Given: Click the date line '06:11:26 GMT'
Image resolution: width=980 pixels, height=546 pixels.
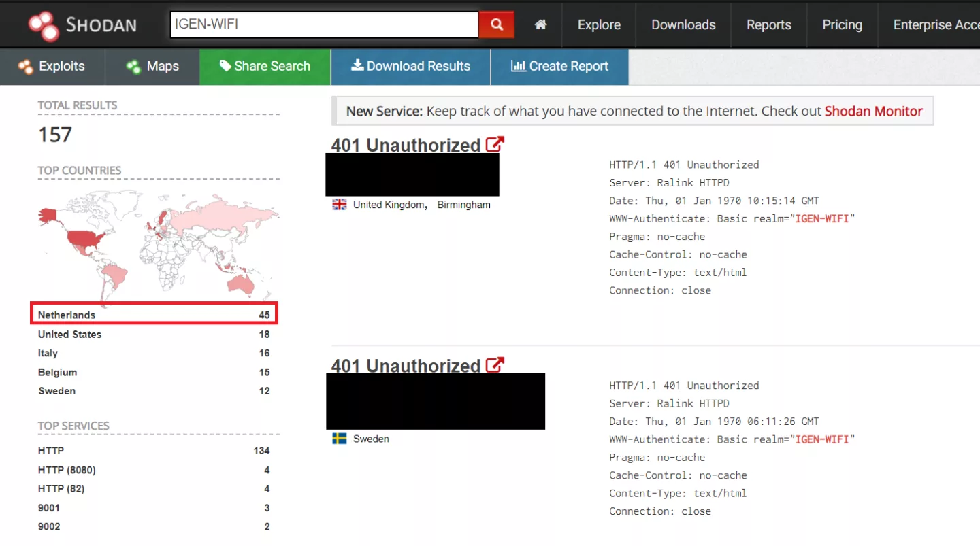Looking at the screenshot, I should [x=714, y=422].
